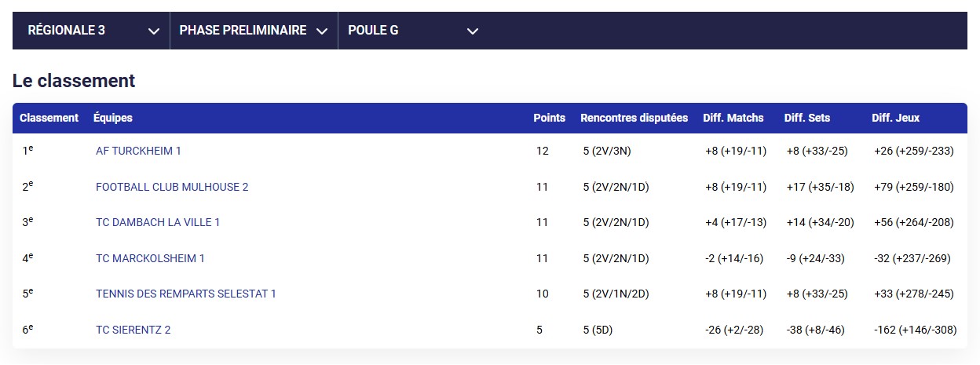This screenshot has width=980, height=365.
Task: Click the Diff. Sets column header
Action: click(806, 118)
